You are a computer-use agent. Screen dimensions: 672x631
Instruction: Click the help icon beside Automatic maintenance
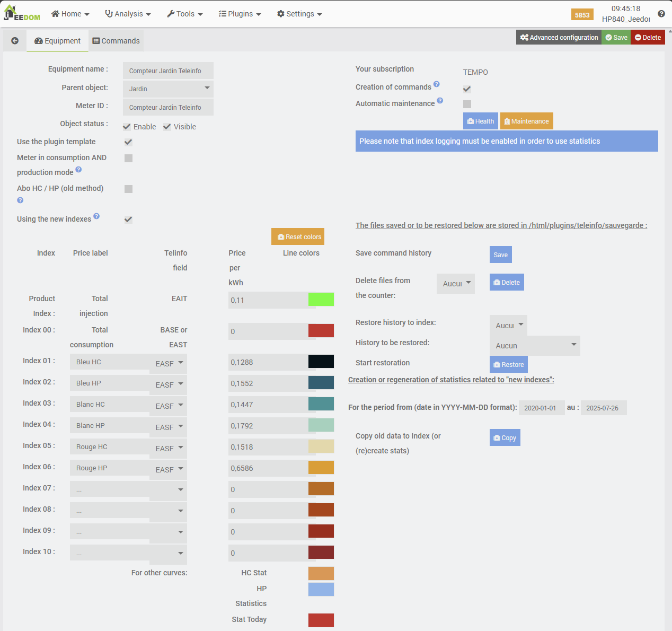coord(440,101)
